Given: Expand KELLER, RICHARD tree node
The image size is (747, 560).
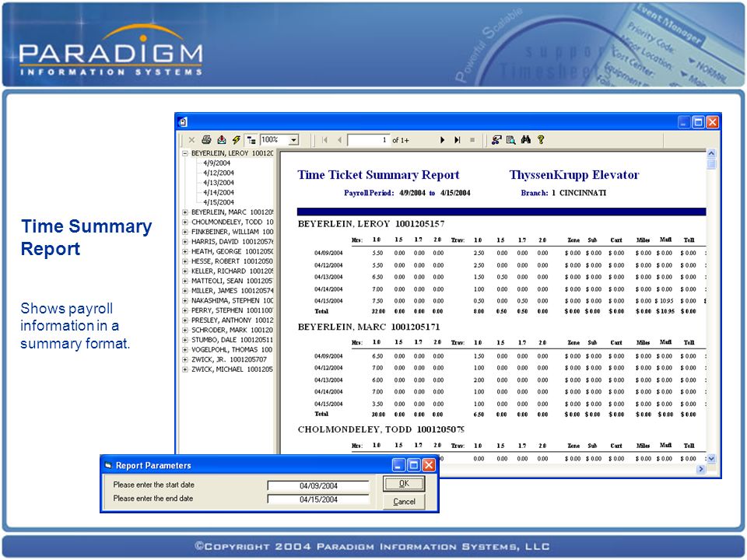Looking at the screenshot, I should (185, 271).
